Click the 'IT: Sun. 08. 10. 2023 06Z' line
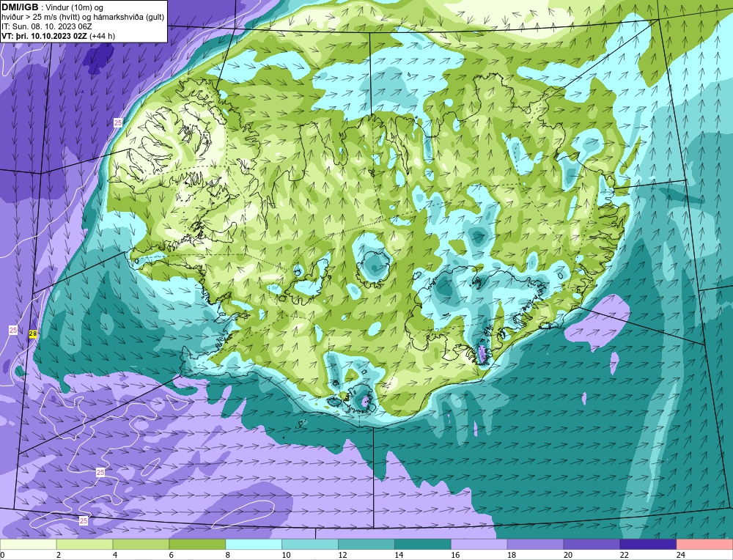Image resolution: width=733 pixels, height=560 pixels. coord(47,26)
